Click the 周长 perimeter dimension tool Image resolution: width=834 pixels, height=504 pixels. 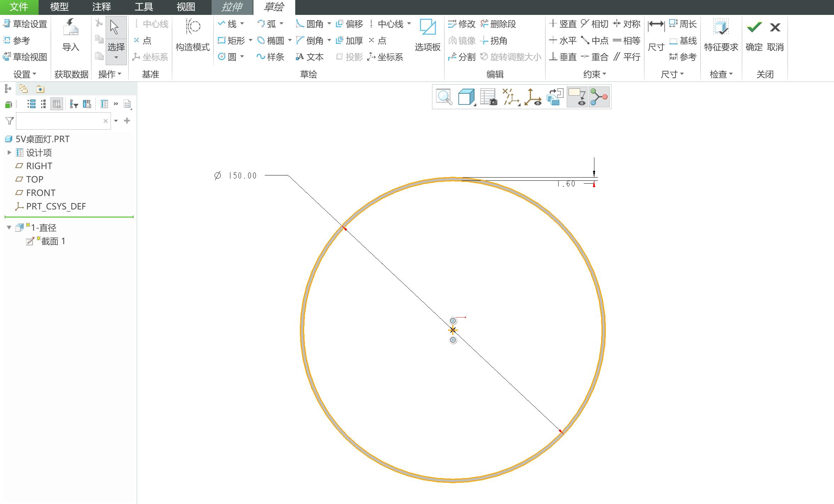point(683,24)
